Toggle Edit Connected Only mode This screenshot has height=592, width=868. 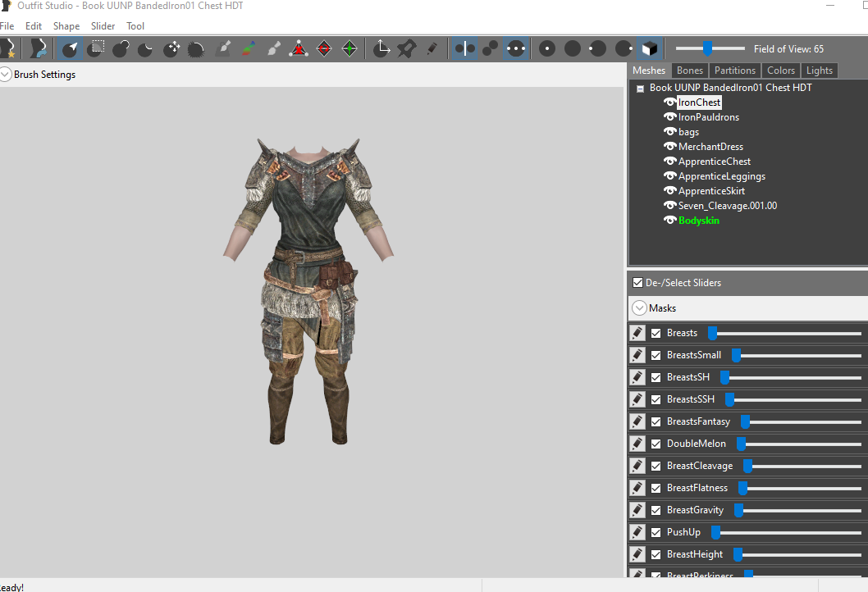(490, 48)
